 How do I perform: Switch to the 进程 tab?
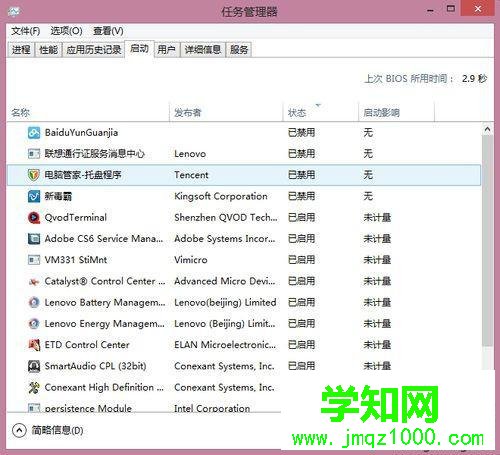coord(21,50)
